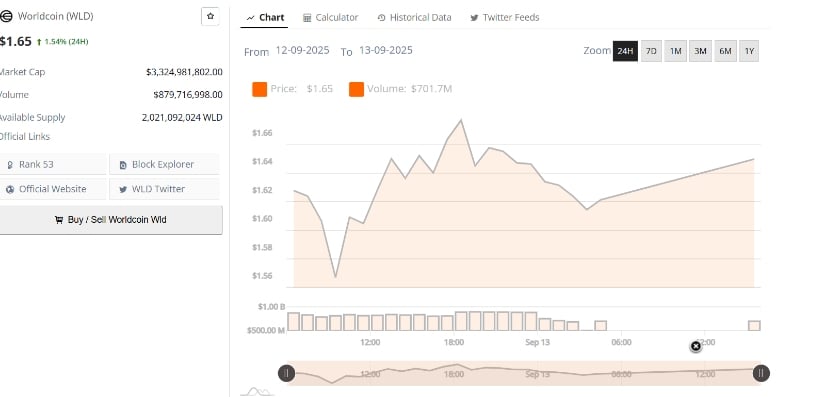Switch to the Chart tab
This screenshot has width=825, height=397.
tap(265, 17)
